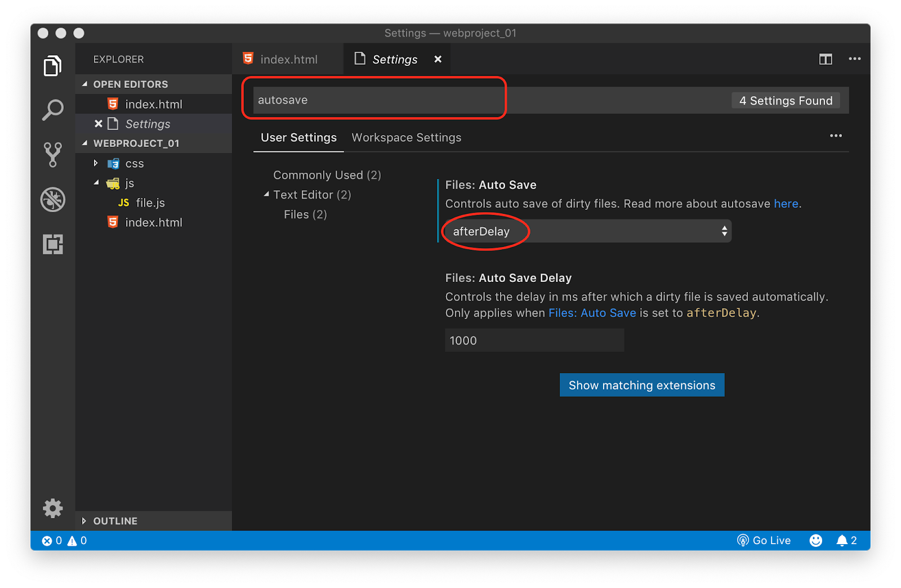The height and width of the screenshot is (588, 901).
Task: Click the Split Editor icon
Action: [826, 59]
